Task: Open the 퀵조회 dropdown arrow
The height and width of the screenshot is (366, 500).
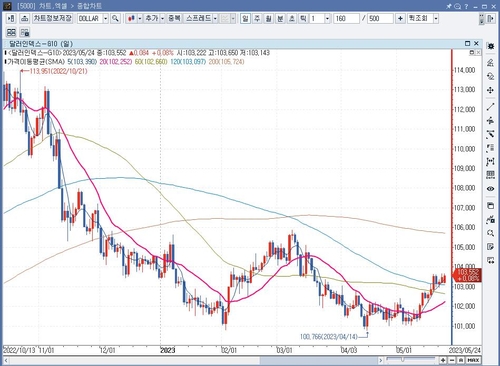Action: [x=436, y=18]
